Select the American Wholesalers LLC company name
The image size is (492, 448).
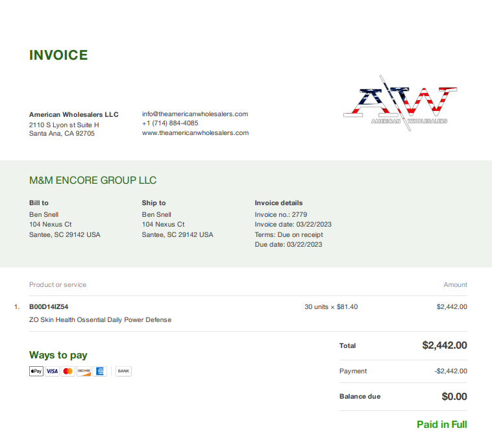click(x=74, y=114)
